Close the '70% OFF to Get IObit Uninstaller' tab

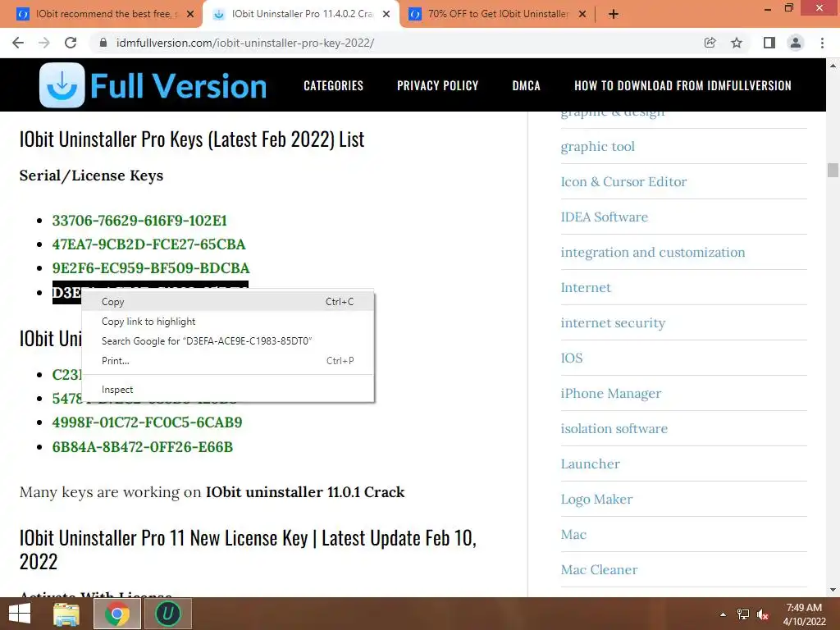click(x=582, y=14)
